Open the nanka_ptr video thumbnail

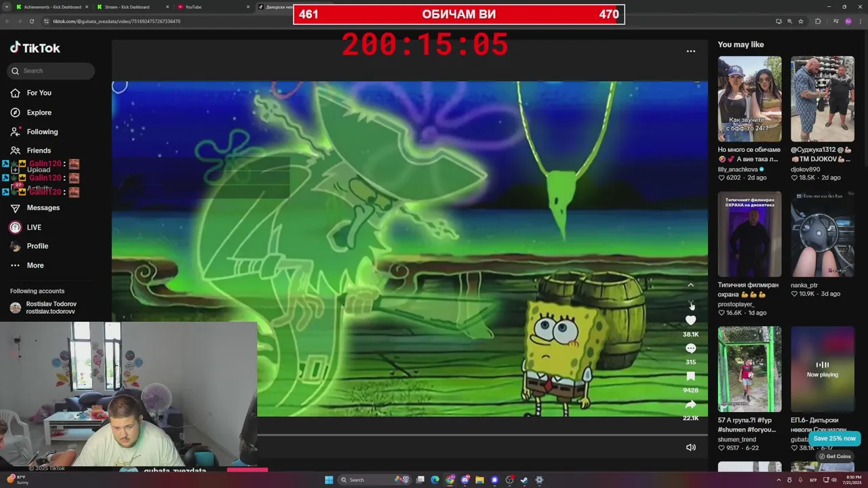click(822, 235)
